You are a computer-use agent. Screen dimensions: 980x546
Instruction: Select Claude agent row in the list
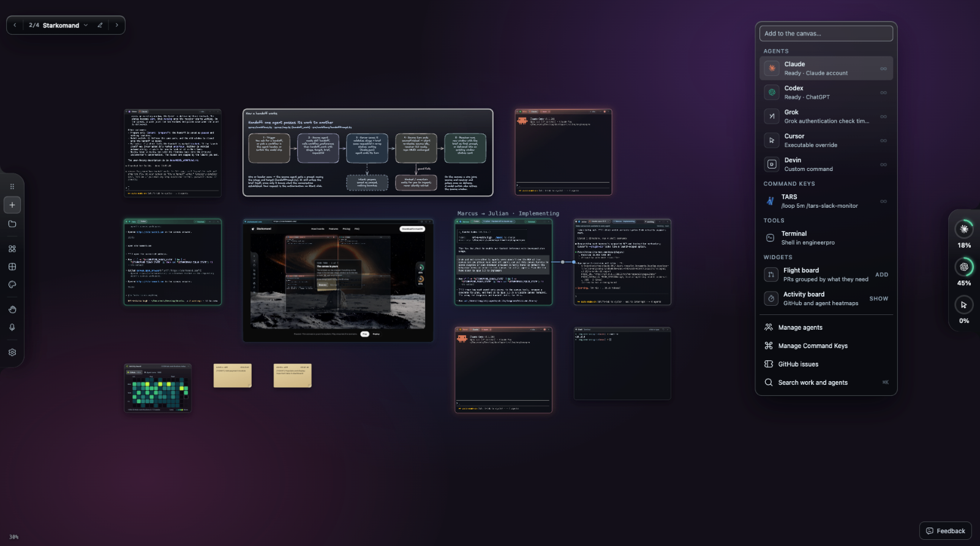(x=826, y=68)
